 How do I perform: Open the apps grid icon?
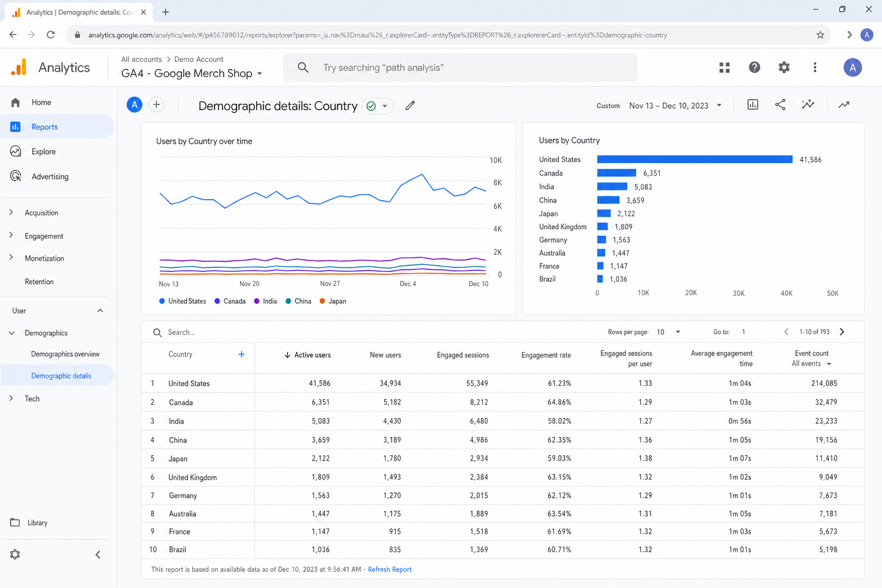click(725, 68)
